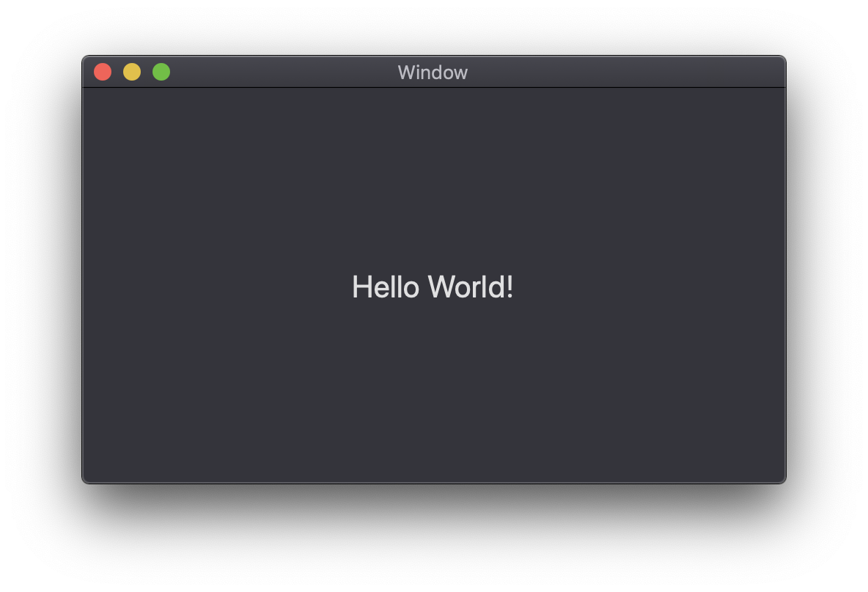Click directly on the word Hello
Viewport: 868px width, 592px height.
pos(385,286)
